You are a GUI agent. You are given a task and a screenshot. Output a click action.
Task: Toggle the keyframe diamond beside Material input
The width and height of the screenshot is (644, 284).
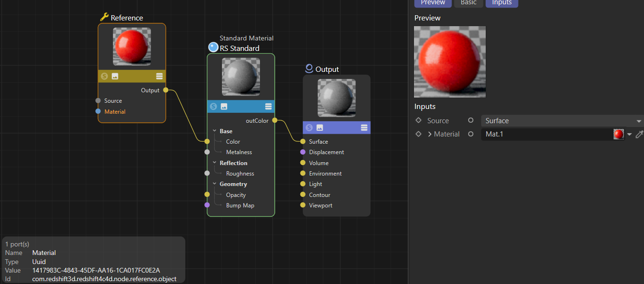coord(418,134)
